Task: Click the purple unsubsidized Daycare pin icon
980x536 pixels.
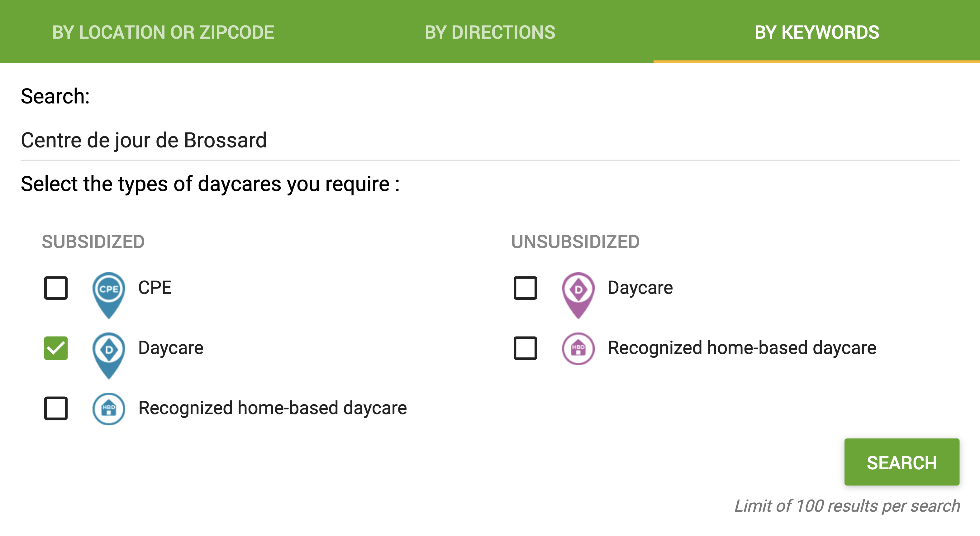Action: pos(578,295)
